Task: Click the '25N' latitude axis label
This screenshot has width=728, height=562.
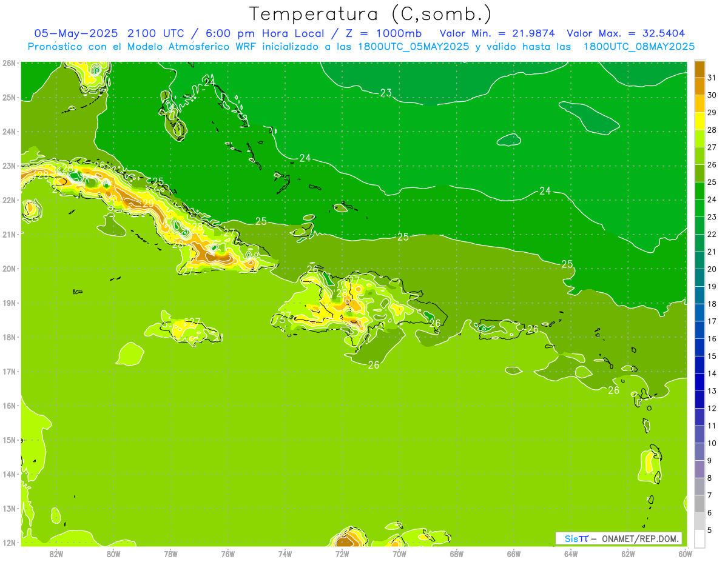Action: click(x=9, y=98)
